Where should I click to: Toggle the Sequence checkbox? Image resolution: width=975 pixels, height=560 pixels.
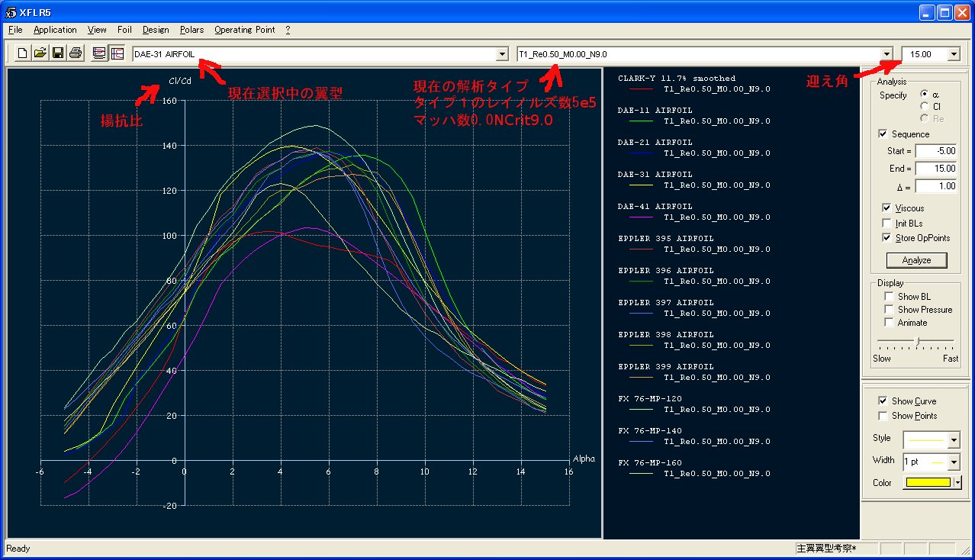(883, 134)
